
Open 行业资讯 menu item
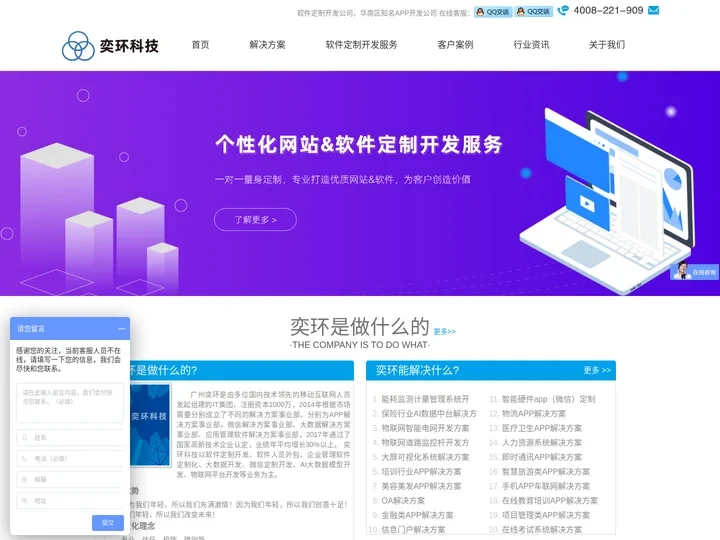click(531, 45)
